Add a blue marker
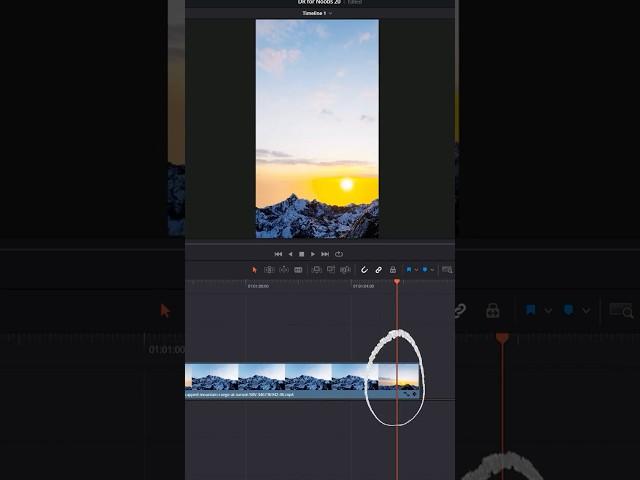640x480 pixels. click(425, 269)
